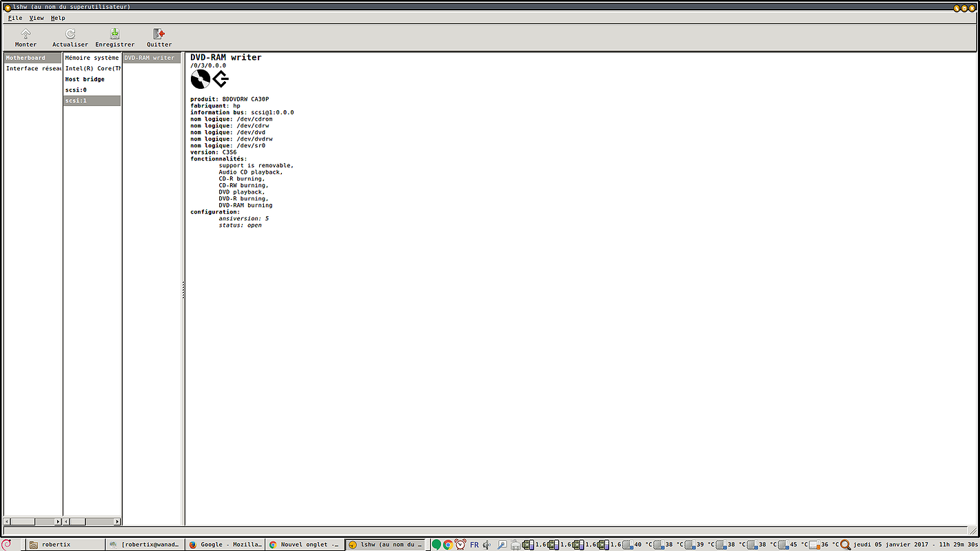Screen dimensions: 980x551
Task: Click the window menu icon left of the title
Action: click(7, 7)
